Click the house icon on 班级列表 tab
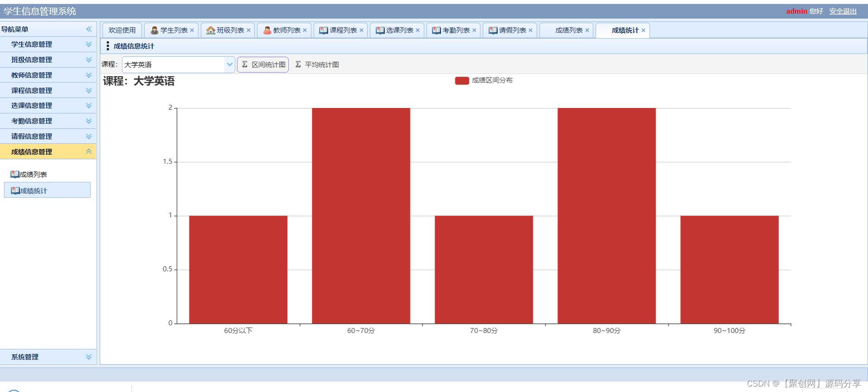 tap(211, 30)
